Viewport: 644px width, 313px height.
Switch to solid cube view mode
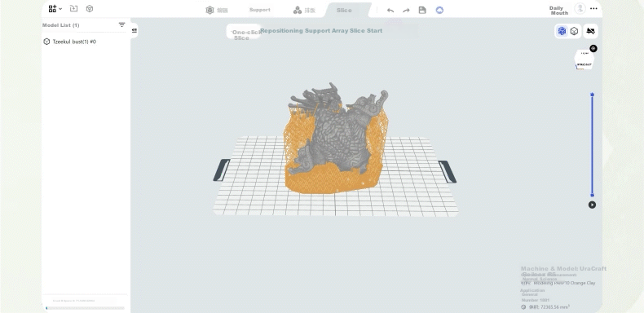(574, 31)
